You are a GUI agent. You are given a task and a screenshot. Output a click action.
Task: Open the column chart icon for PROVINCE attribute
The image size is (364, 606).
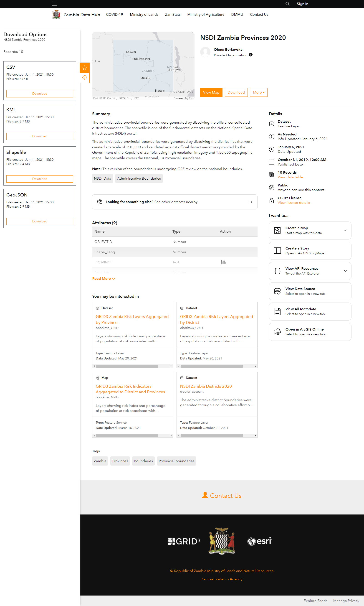point(223,262)
